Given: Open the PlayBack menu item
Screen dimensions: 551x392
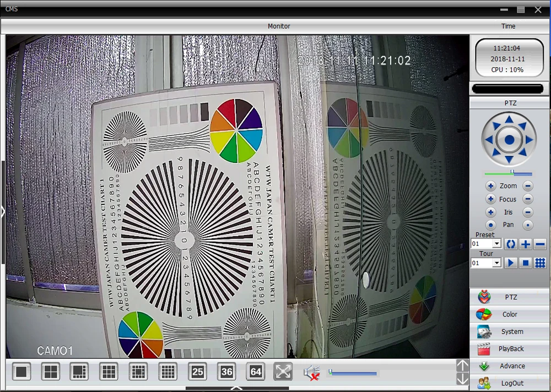Looking at the screenshot, I should (x=510, y=349).
